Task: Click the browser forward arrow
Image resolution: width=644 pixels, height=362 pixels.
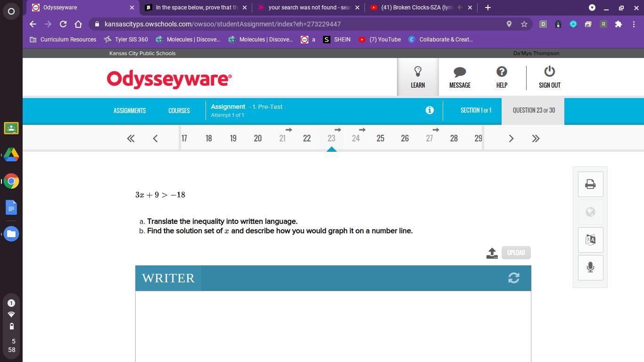Action: point(48,24)
